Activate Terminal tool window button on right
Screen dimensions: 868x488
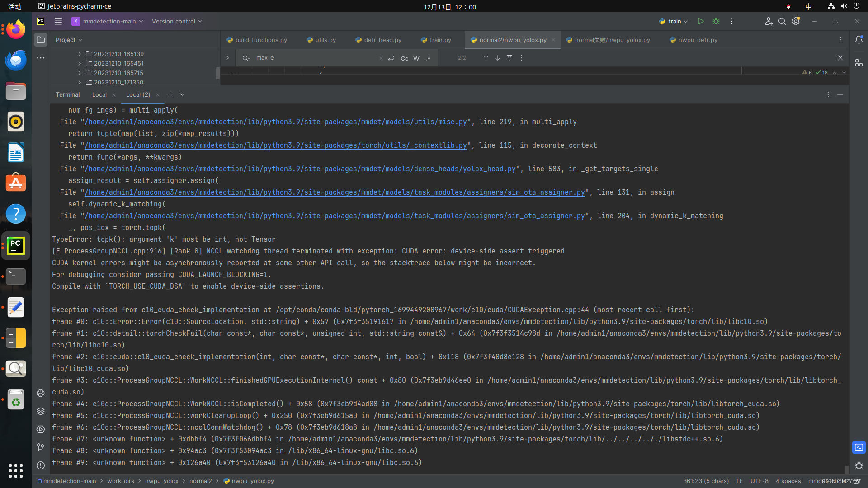tap(859, 447)
